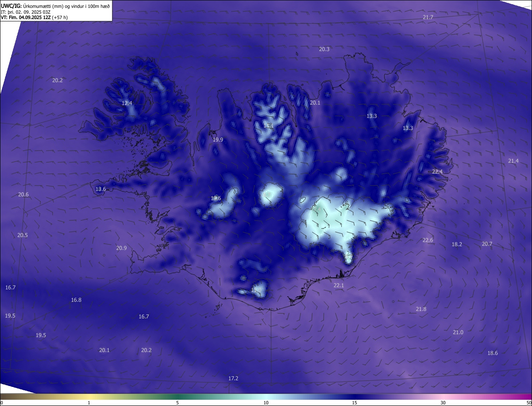Select the 18.2 value label

tap(457, 244)
